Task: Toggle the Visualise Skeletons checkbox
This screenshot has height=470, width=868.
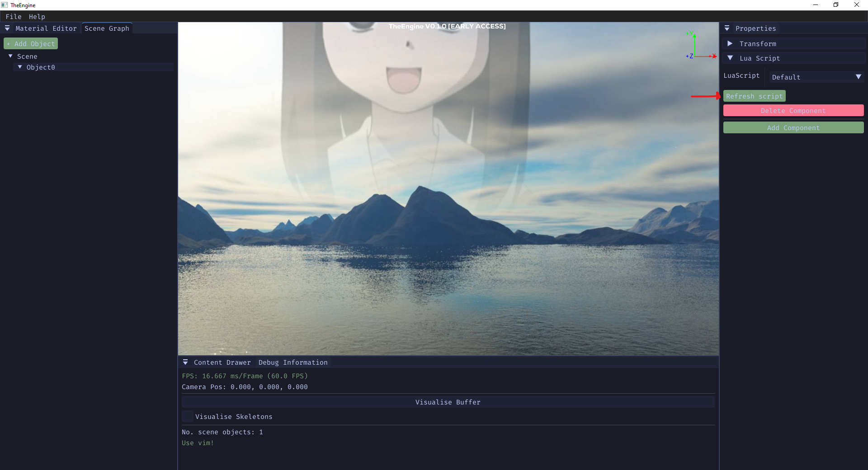Action: coord(187,416)
